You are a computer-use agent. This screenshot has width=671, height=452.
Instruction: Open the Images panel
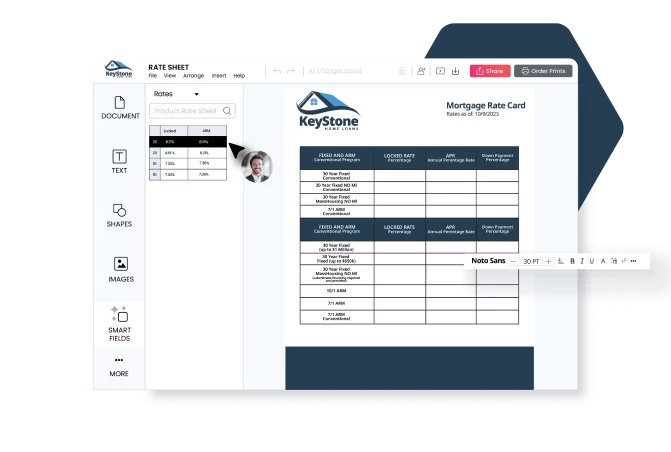[120, 270]
